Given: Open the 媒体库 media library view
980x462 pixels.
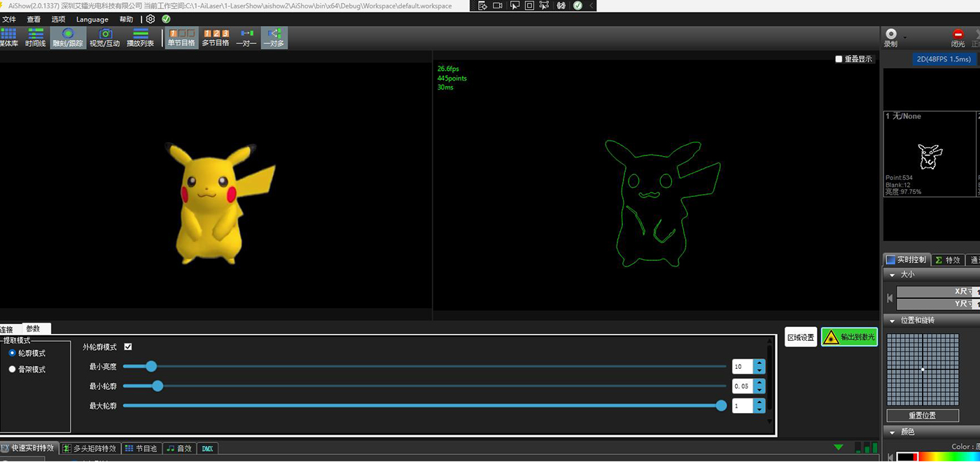Looking at the screenshot, I should click(8, 38).
